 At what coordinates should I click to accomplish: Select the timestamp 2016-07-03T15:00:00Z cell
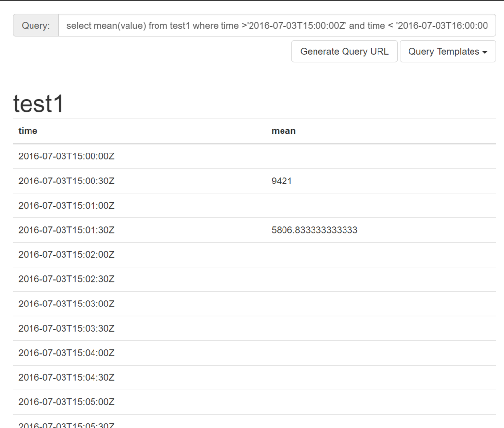click(x=66, y=156)
